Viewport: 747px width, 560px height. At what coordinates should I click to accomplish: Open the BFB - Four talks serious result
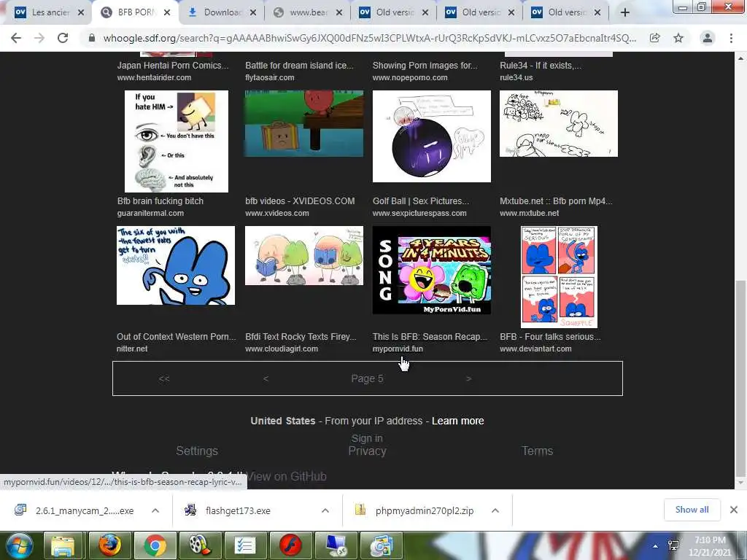click(x=550, y=337)
